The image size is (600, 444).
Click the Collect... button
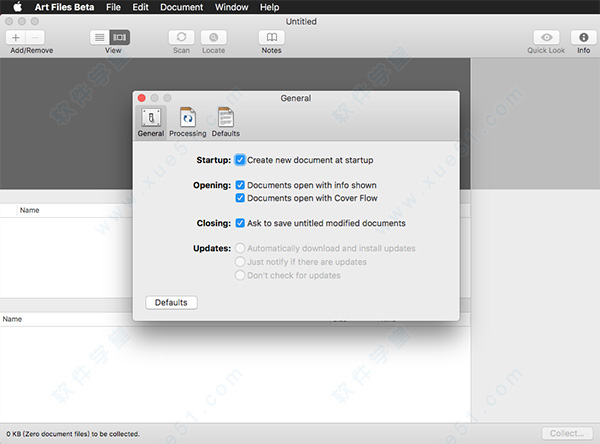[x=567, y=433]
